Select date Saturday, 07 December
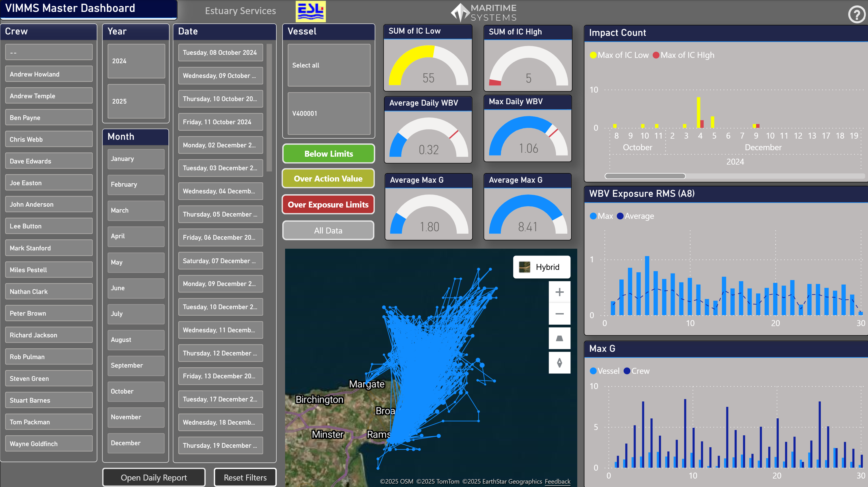Viewport: 868px width, 487px height. [220, 261]
